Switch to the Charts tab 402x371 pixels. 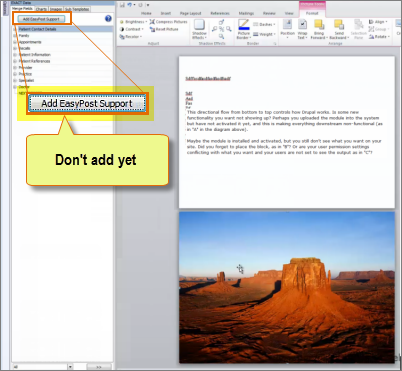pos(41,9)
